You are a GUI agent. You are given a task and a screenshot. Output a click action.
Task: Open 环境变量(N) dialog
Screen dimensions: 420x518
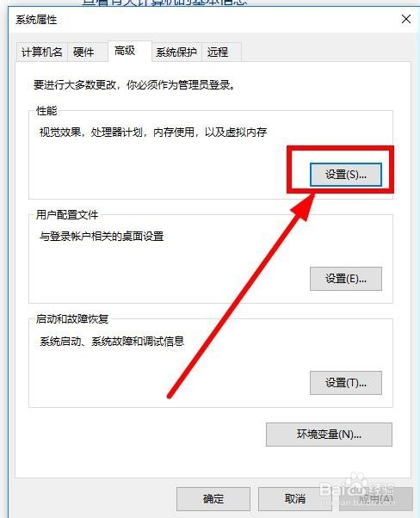point(329,435)
